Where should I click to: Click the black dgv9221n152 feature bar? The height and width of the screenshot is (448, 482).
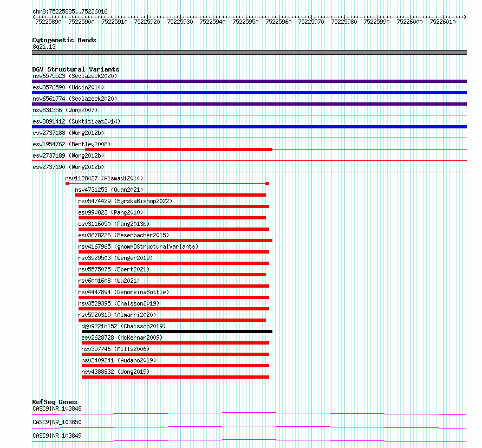(177, 332)
